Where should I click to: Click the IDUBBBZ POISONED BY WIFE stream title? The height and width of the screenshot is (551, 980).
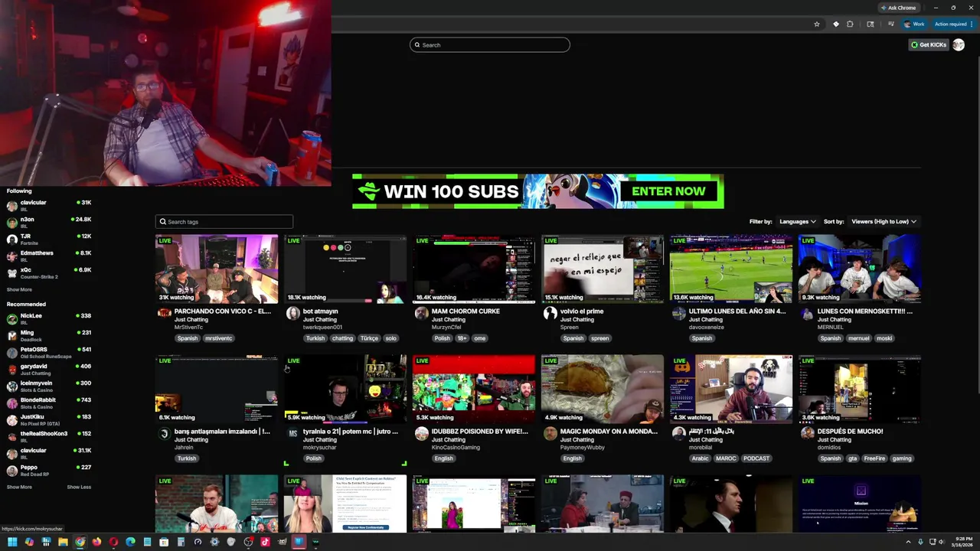[480, 432]
